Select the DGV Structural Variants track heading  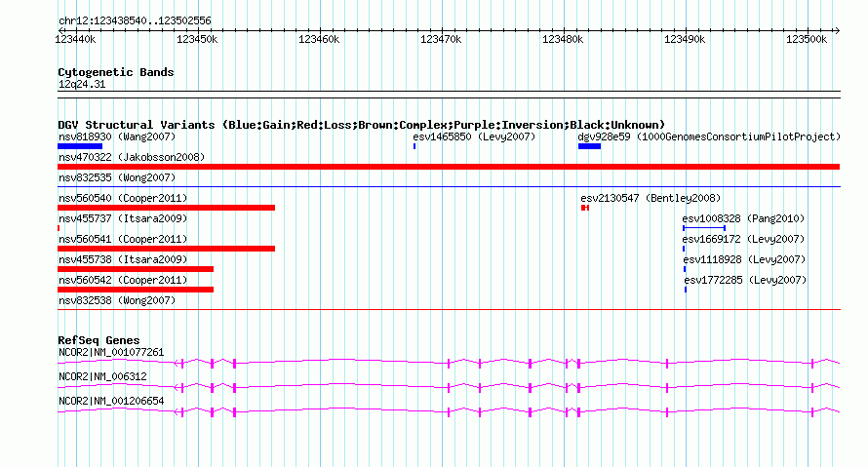[361, 125]
